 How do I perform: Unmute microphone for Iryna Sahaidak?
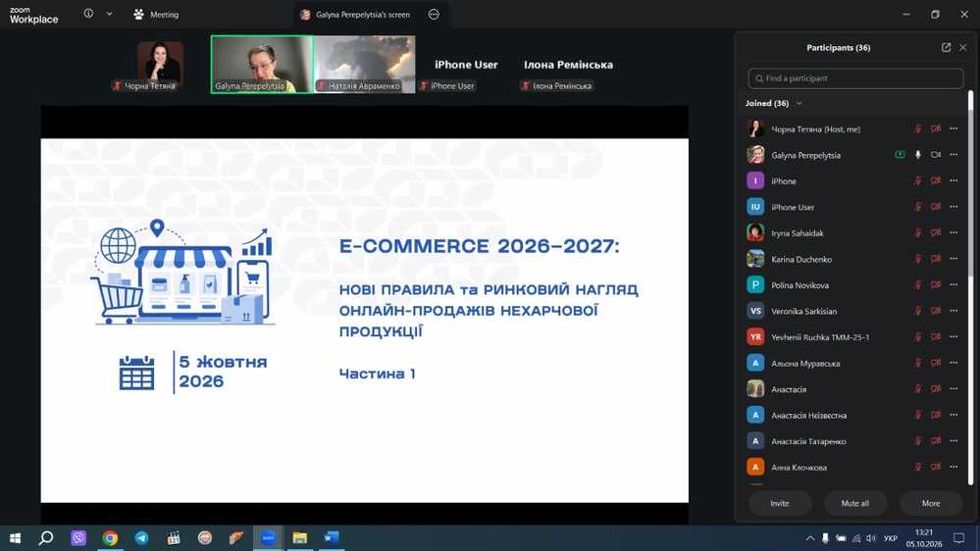(x=917, y=233)
